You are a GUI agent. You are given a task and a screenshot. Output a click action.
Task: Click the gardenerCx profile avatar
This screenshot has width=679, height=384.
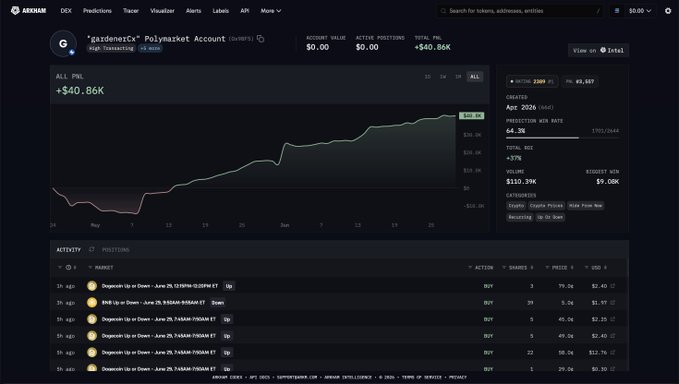tap(63, 43)
